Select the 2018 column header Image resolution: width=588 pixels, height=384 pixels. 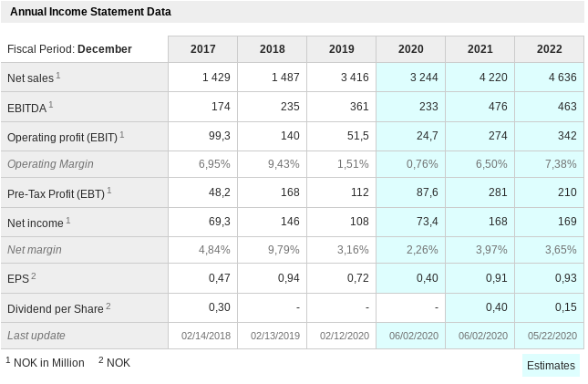tap(272, 49)
